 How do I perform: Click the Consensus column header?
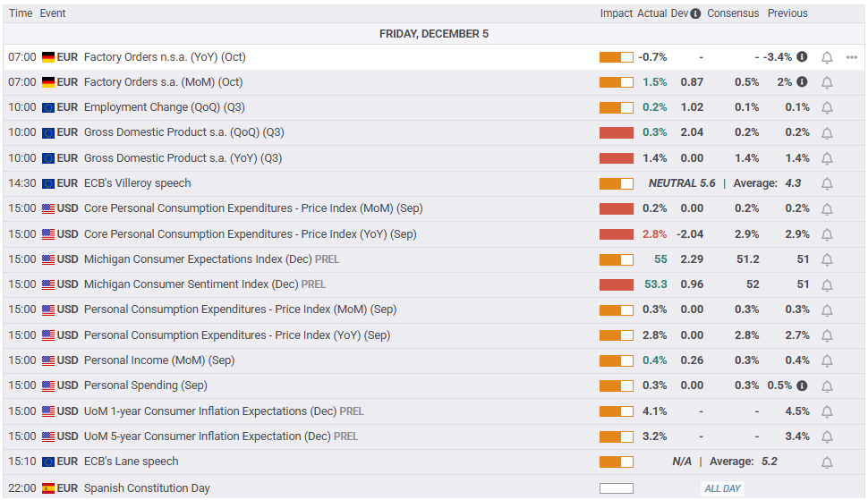733,13
